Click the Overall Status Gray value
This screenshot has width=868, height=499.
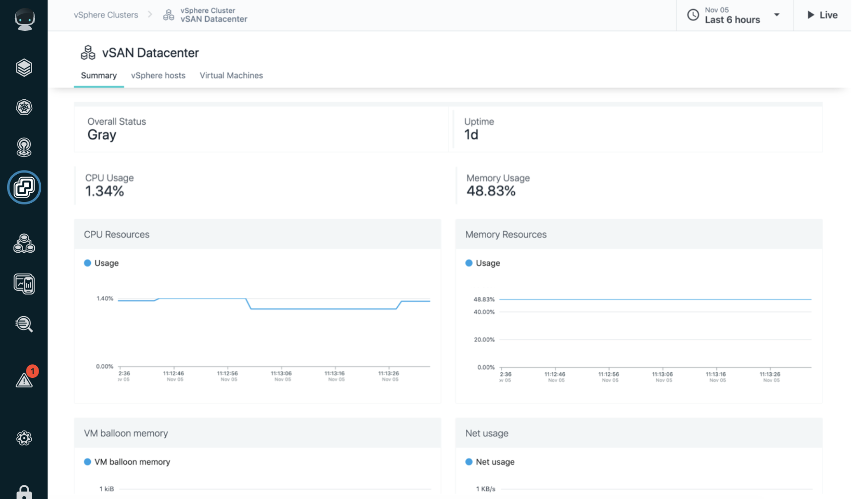(102, 135)
